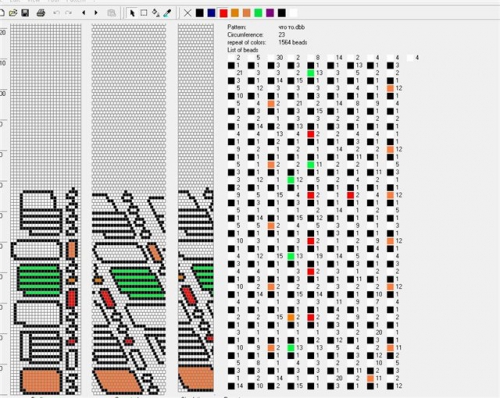The width and height of the screenshot is (500, 398).
Task: Select the white color swatch
Action: pos(293,13)
